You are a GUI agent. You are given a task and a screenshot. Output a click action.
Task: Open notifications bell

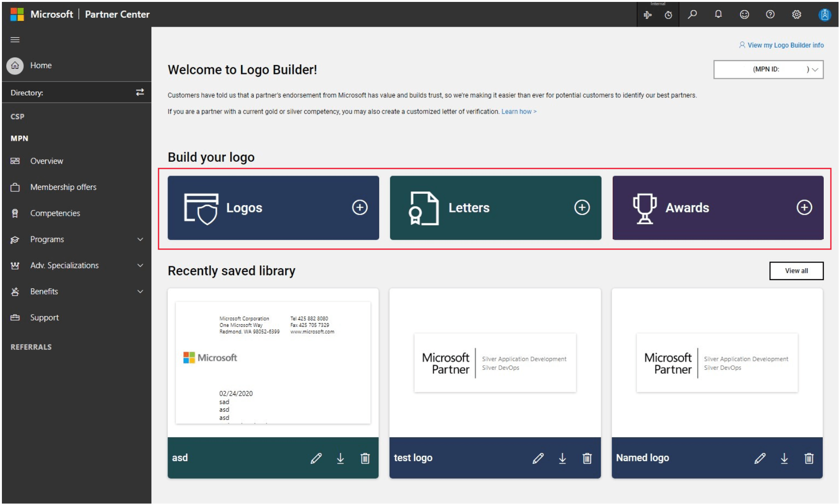[718, 14]
